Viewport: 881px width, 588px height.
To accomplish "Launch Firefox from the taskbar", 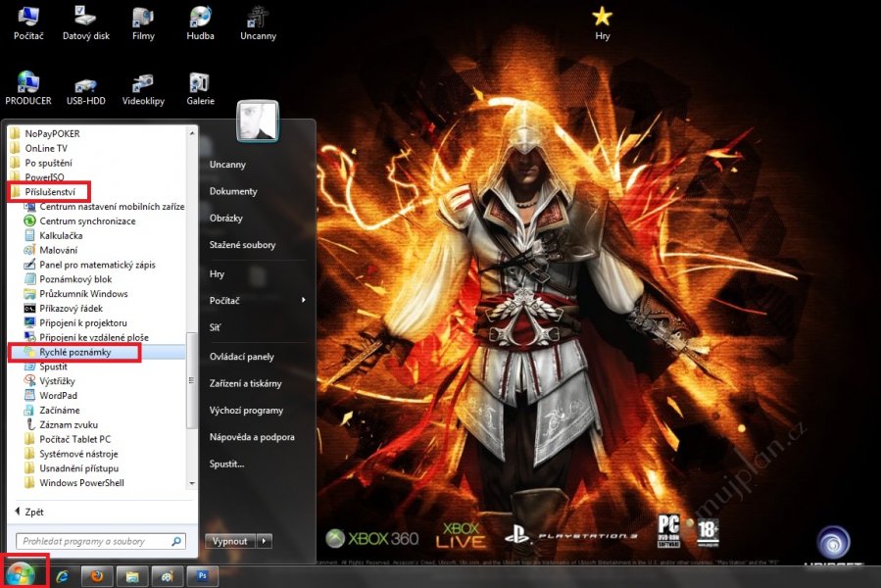I will tap(97, 576).
